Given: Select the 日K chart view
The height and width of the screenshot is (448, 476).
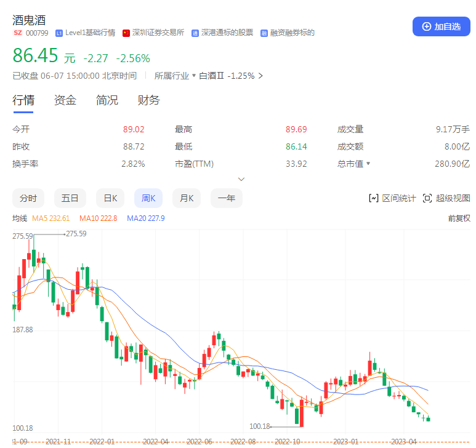Looking at the screenshot, I should click(x=110, y=198).
